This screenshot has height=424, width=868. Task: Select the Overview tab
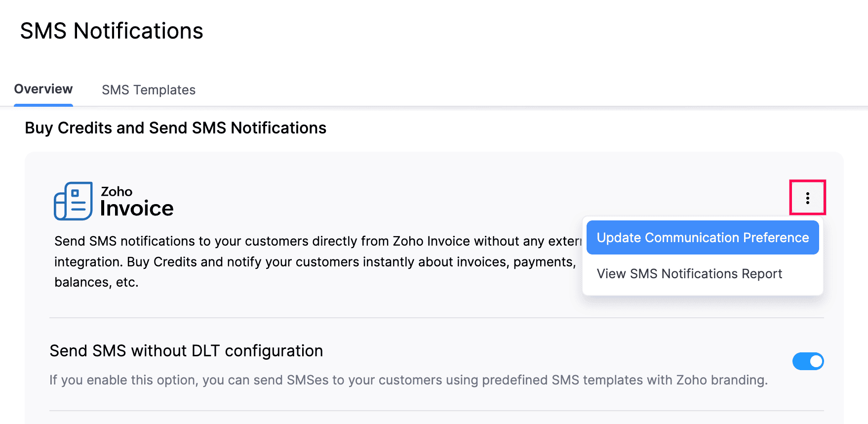[43, 89]
